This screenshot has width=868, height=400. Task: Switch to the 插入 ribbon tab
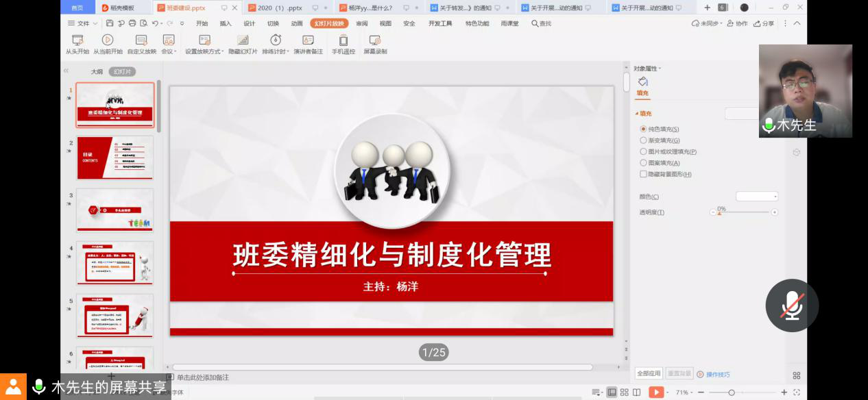pos(226,23)
